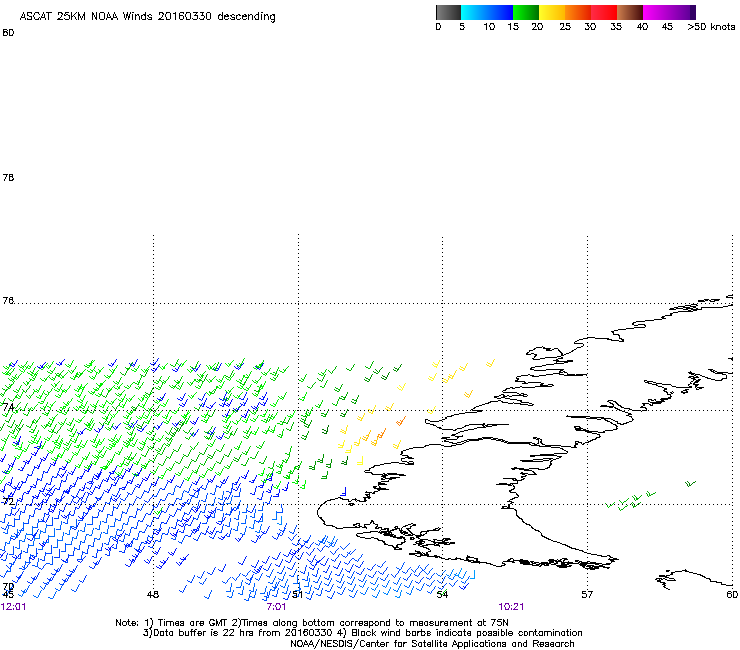The width and height of the screenshot is (740, 650).
Task: Click the purple '7:01' pass time label
Action: pos(276,607)
